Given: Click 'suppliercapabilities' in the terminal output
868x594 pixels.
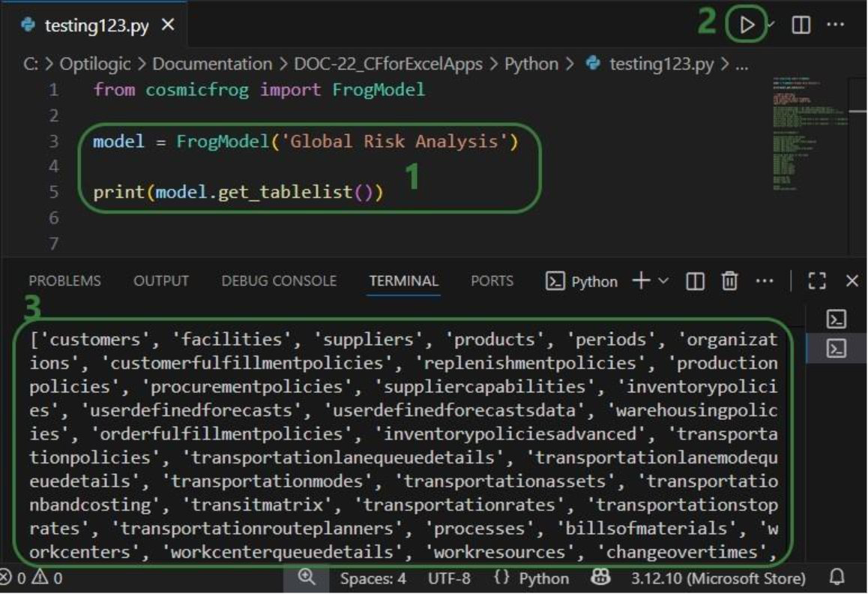Looking at the screenshot, I should (484, 387).
